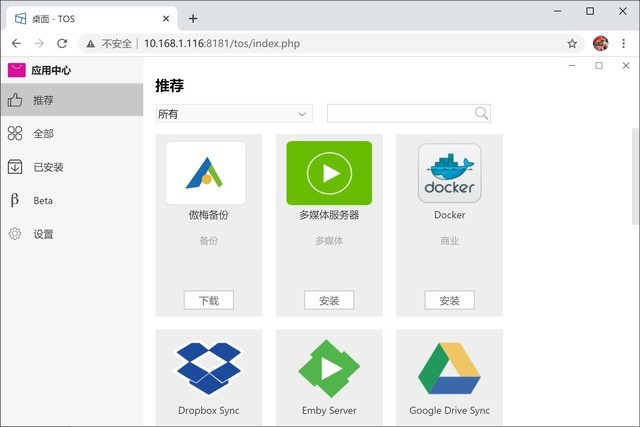Click the Docker name label

point(449,215)
